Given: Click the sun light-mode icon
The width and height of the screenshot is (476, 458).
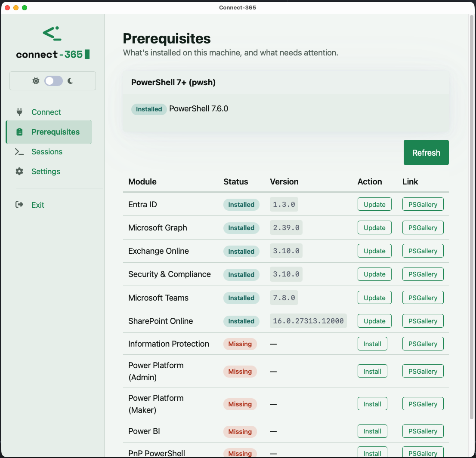Looking at the screenshot, I should [x=36, y=81].
